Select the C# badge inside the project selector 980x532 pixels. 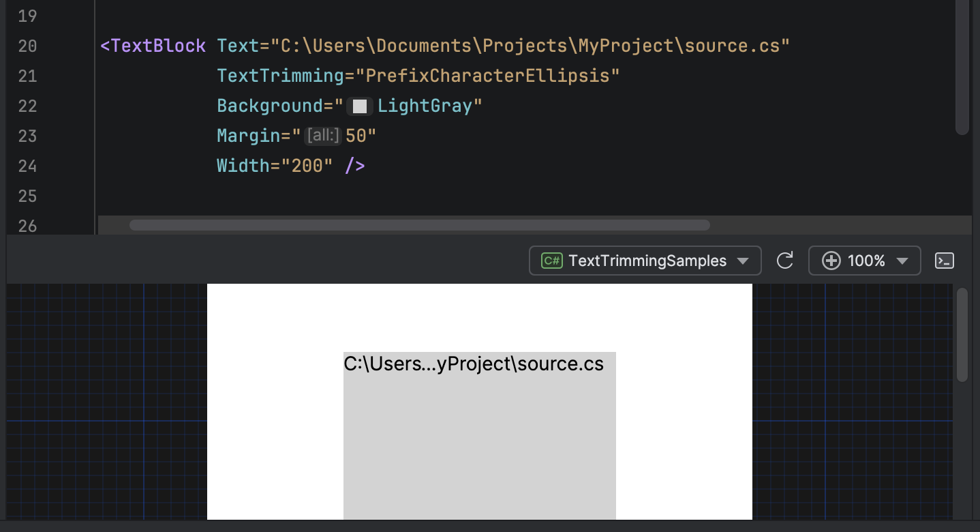(x=549, y=261)
